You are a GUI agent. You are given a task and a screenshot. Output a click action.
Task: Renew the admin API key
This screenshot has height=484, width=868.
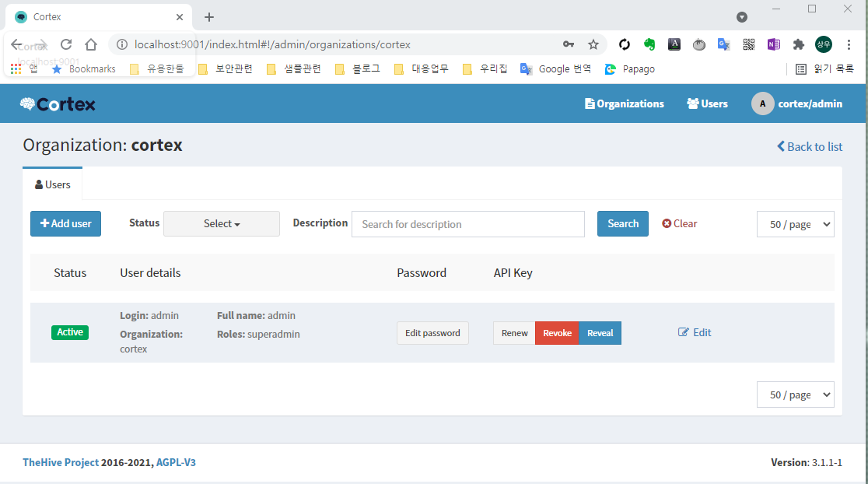pos(514,333)
